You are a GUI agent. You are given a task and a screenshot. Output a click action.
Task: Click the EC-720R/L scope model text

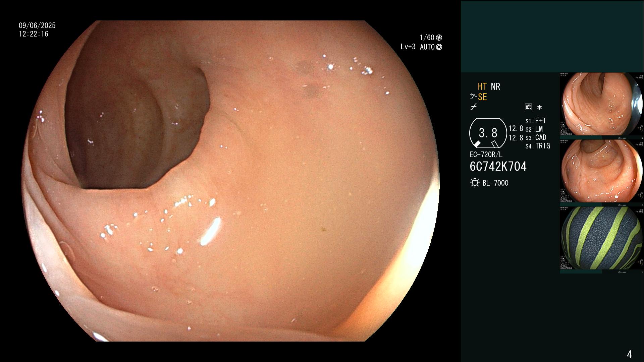(486, 155)
